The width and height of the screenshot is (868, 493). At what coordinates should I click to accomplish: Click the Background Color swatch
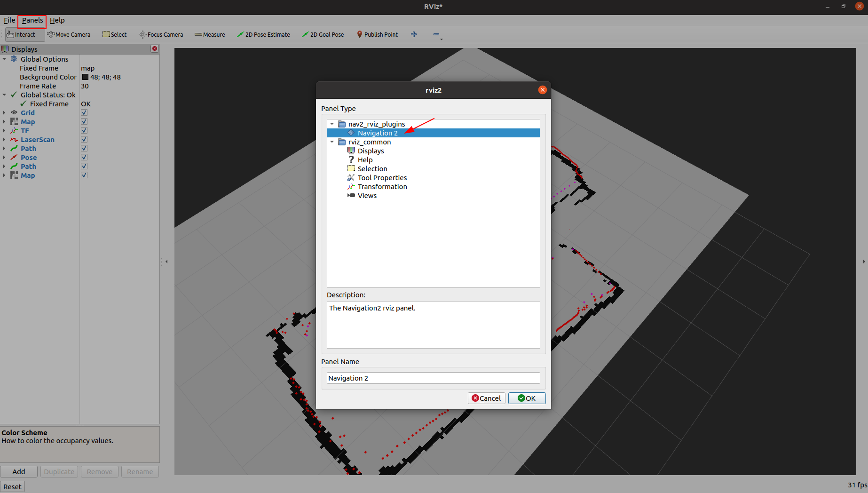85,77
